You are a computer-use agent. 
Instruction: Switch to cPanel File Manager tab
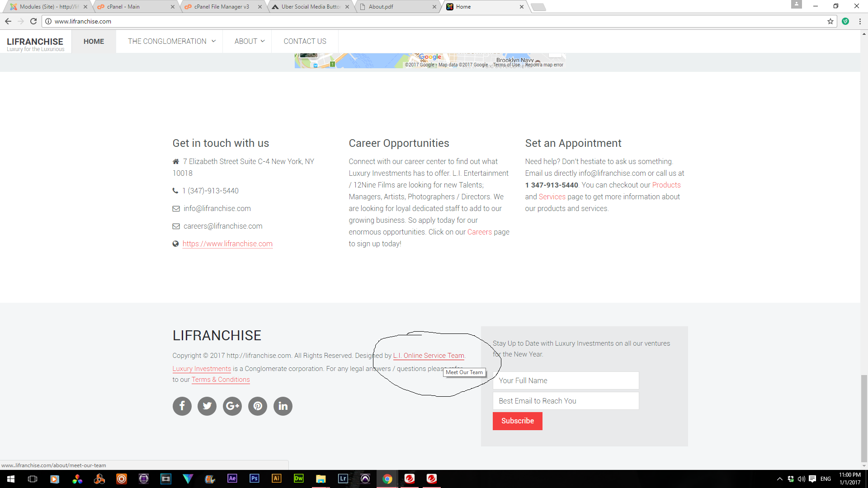222,7
